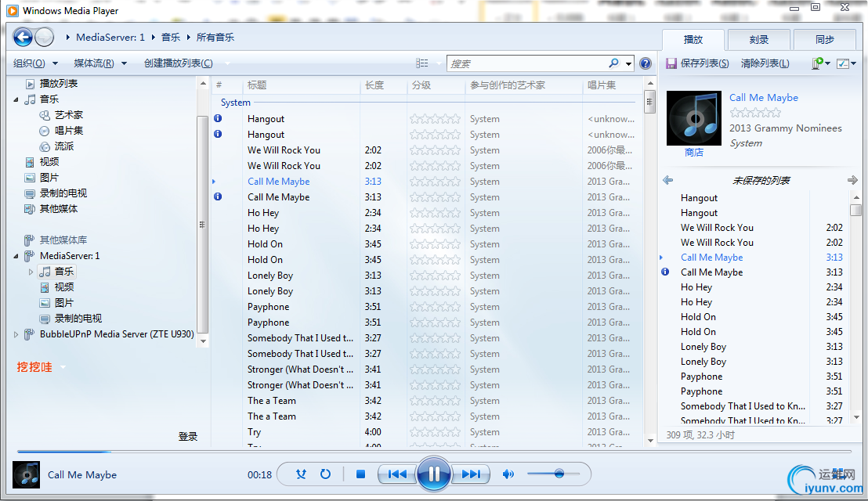Open the view options dropdown arrow
The height and width of the screenshot is (501, 868).
click(439, 63)
